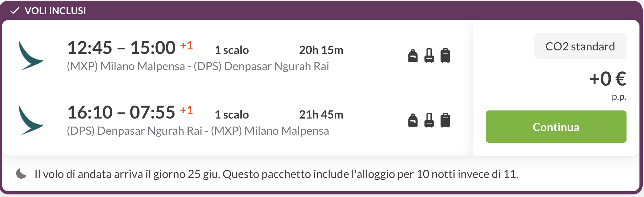Open the VOLI INCLUSI header

tap(55, 11)
